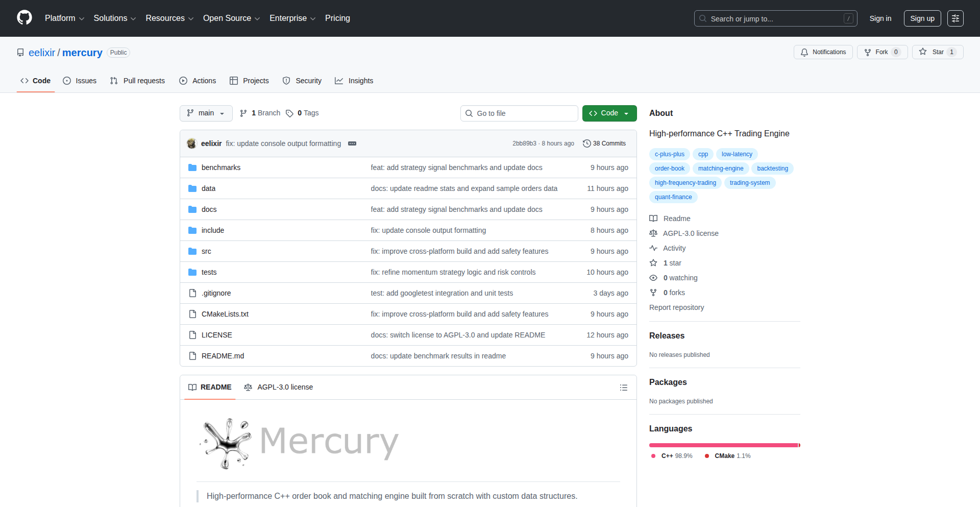
Task: Switch to the AGPL-3.0 license tab
Action: [278, 388]
